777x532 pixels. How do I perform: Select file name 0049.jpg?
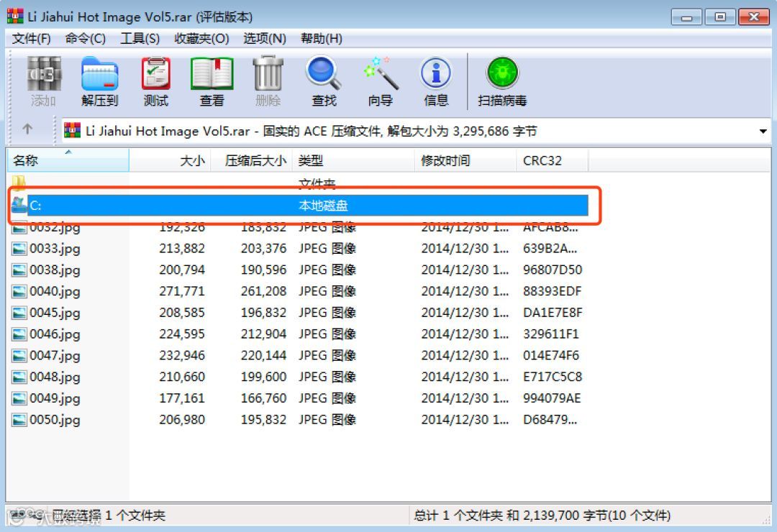pos(55,399)
